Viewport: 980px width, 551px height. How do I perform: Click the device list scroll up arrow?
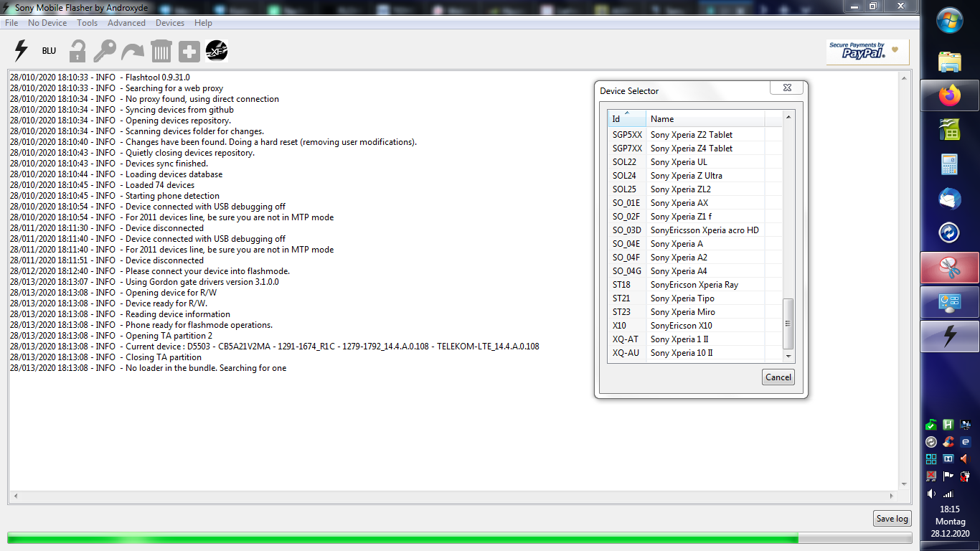(x=788, y=117)
